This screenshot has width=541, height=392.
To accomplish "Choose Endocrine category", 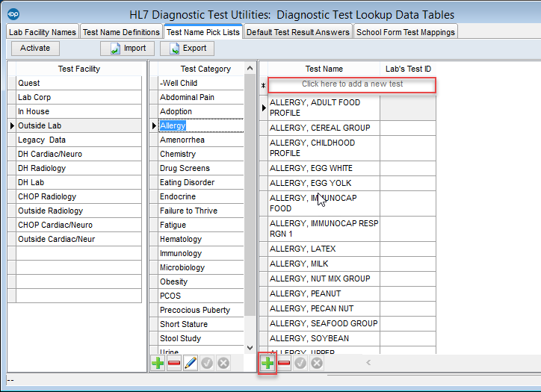I will 201,196.
